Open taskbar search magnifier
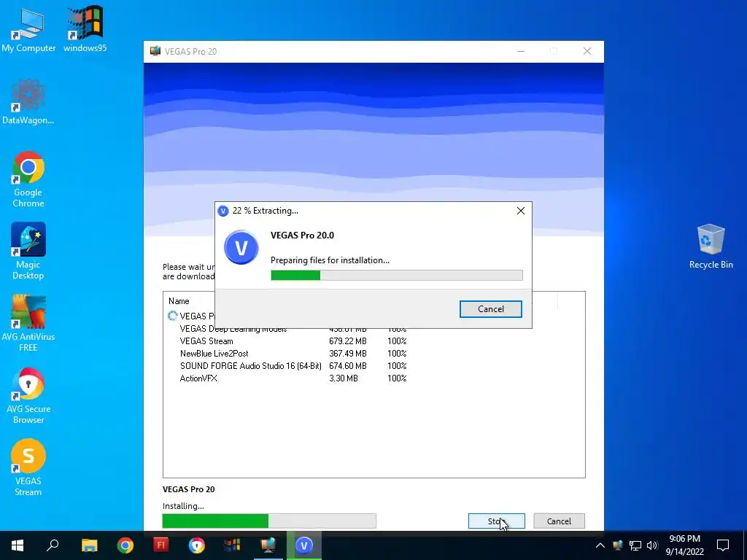The height and width of the screenshot is (560, 747). tap(53, 545)
